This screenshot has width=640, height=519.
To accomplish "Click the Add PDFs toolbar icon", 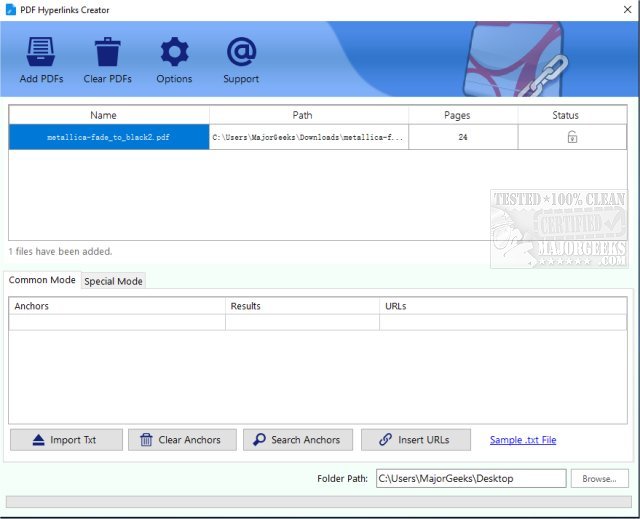I will (x=41, y=53).
